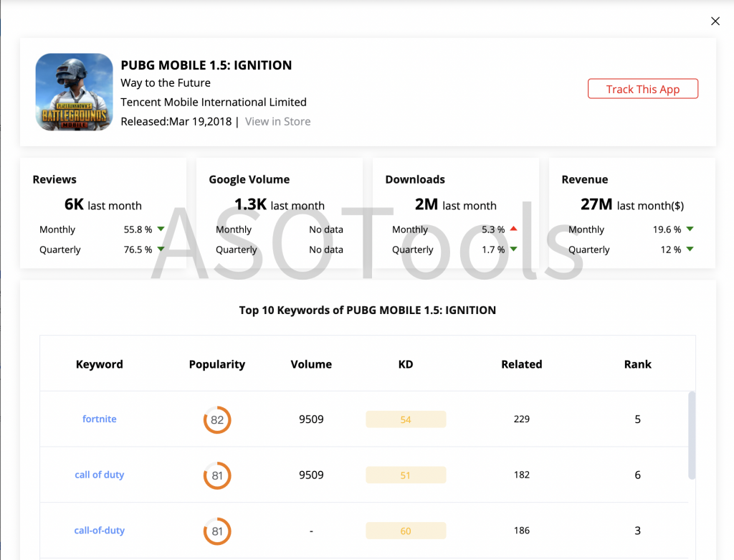Click the Revenue monthly 19.6 % figure
734x560 pixels.
coord(667,229)
